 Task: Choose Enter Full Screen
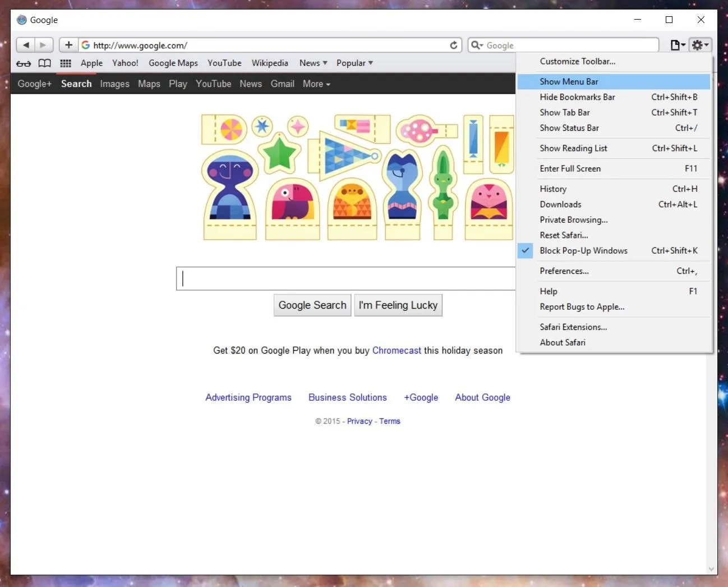click(x=614, y=168)
